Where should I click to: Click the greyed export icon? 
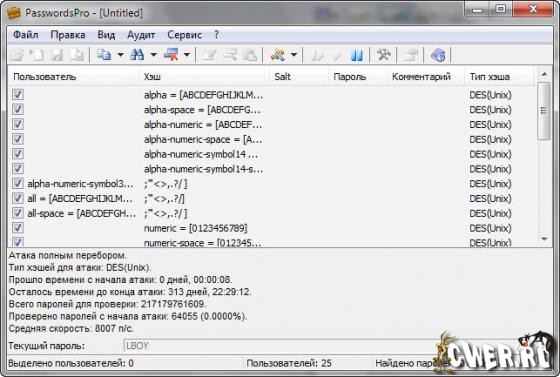point(411,55)
